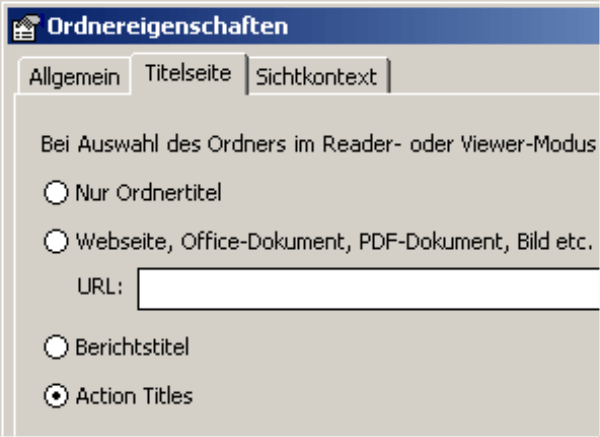
Task: Select the Action Titles radio button
Action: pos(56,396)
